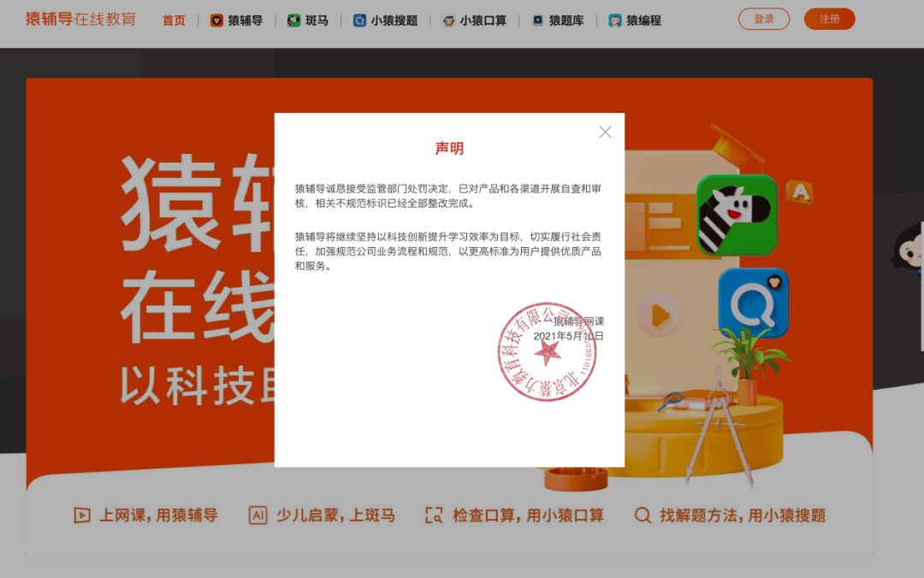
Task: Go to 猿编程 menu label
Action: (x=643, y=21)
